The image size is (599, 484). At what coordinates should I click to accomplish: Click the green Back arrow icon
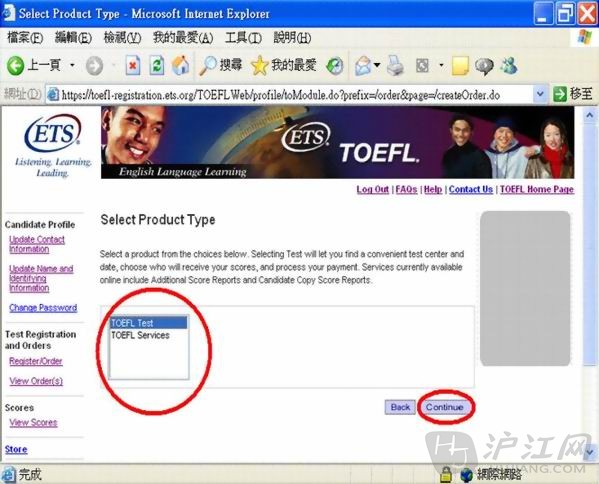(x=15, y=66)
